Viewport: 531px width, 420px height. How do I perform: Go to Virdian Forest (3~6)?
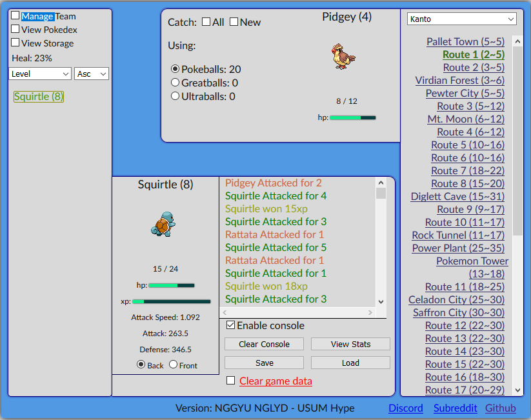click(x=460, y=80)
